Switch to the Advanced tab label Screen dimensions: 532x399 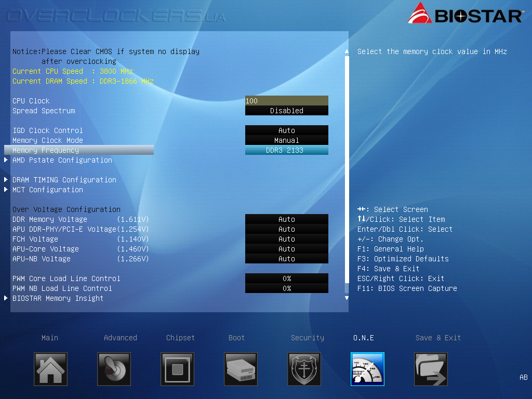[121, 338]
